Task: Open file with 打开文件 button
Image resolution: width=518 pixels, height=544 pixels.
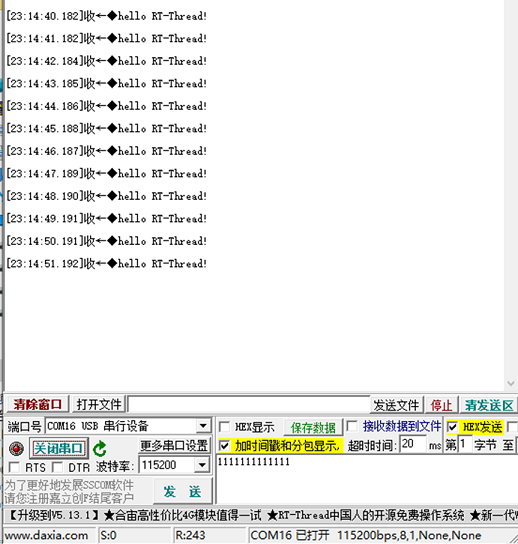Action: tap(99, 405)
